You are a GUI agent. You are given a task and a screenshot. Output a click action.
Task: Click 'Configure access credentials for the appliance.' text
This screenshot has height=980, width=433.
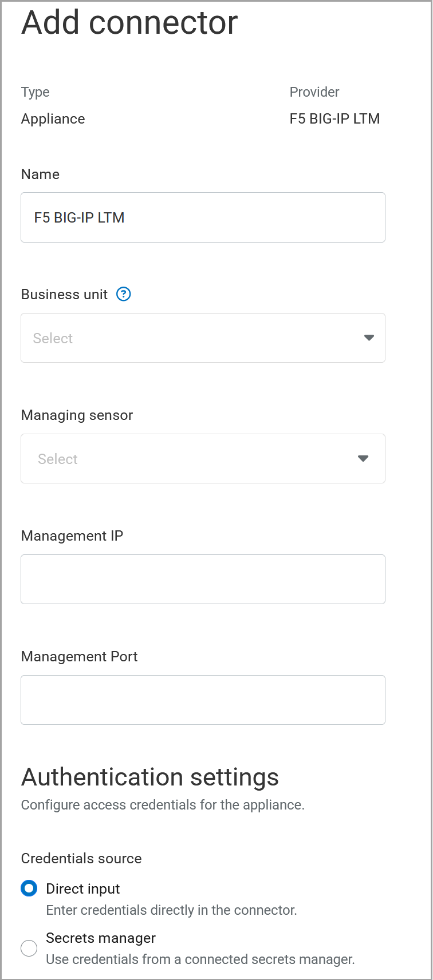point(163,805)
